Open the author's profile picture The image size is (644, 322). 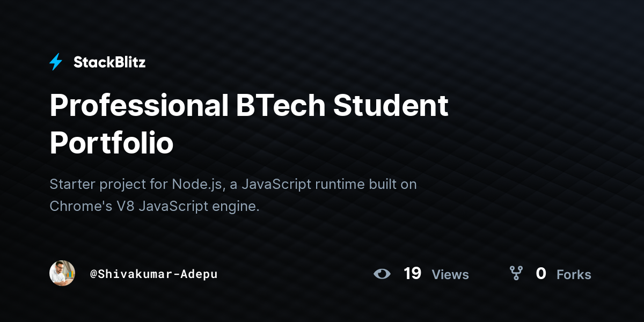point(62,274)
